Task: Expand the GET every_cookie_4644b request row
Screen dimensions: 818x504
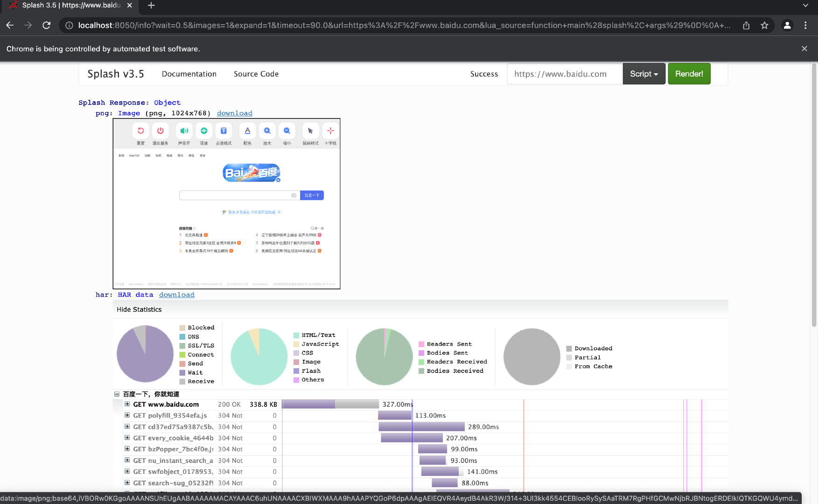Action: [x=127, y=438]
